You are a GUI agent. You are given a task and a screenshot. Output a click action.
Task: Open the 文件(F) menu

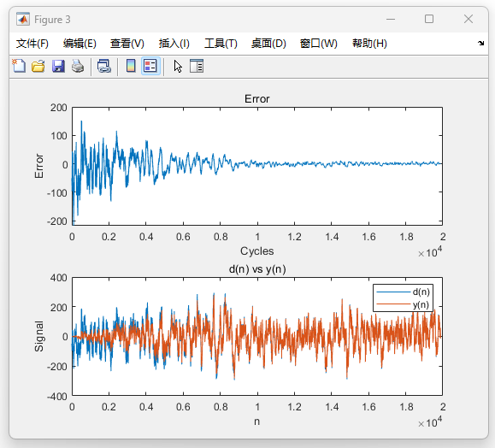coord(32,44)
